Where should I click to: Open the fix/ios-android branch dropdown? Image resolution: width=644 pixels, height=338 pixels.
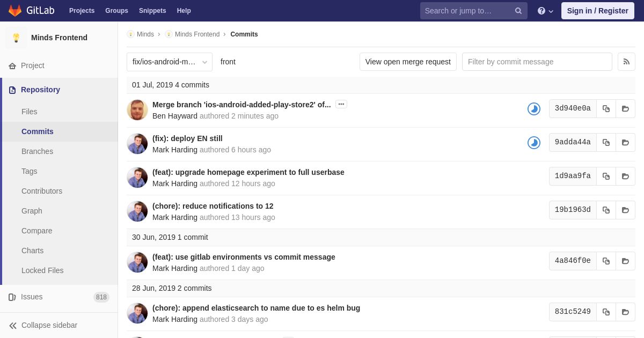[x=170, y=62]
